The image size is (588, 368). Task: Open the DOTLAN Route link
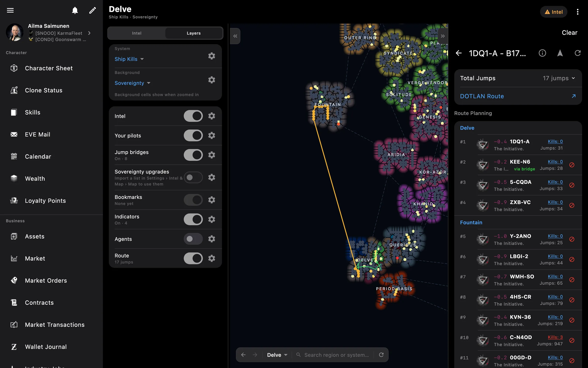click(518, 96)
